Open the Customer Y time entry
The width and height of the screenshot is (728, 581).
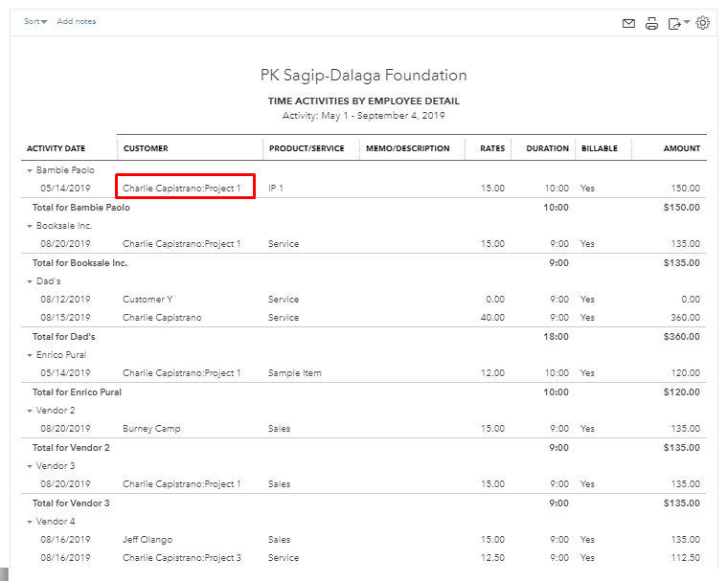coord(148,300)
